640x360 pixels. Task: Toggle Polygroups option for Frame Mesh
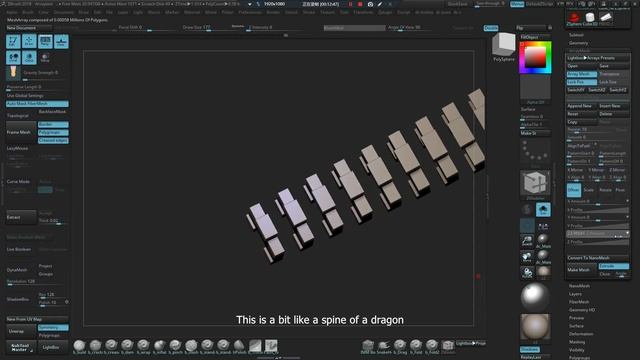pos(53,132)
